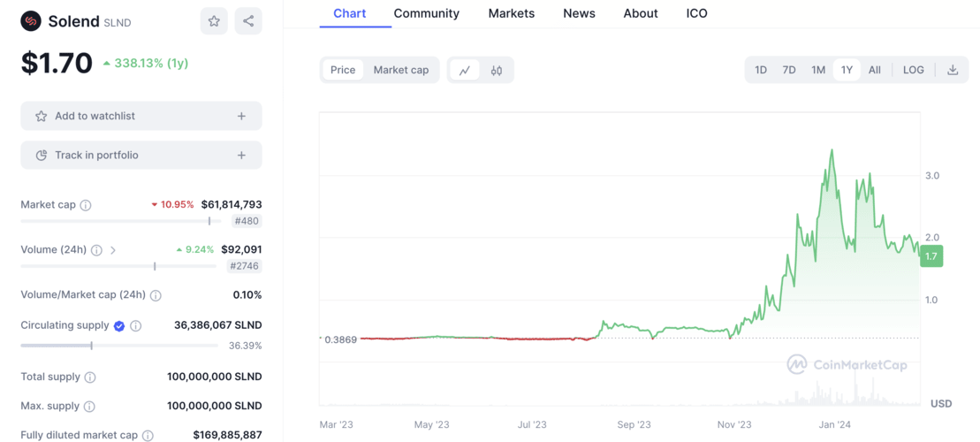Switch to candlestick chart icon

(497, 71)
